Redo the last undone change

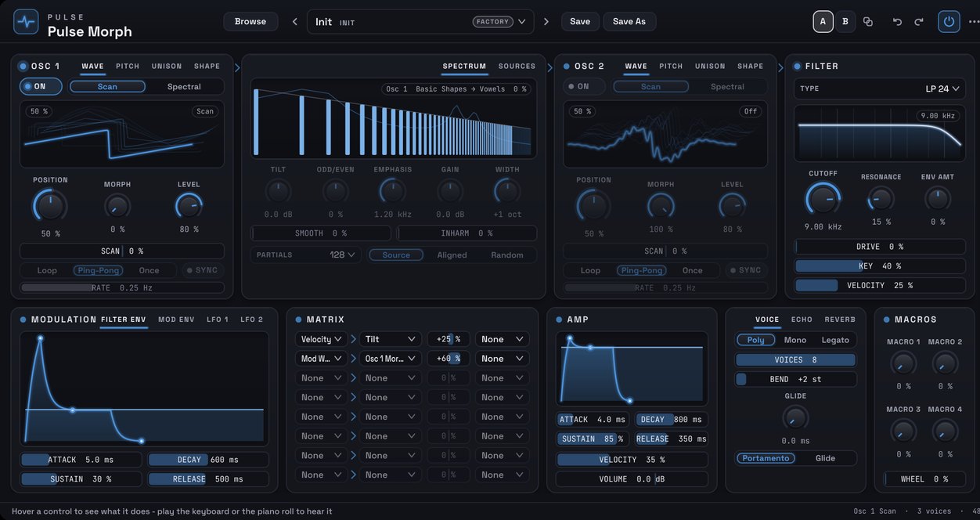tap(919, 22)
